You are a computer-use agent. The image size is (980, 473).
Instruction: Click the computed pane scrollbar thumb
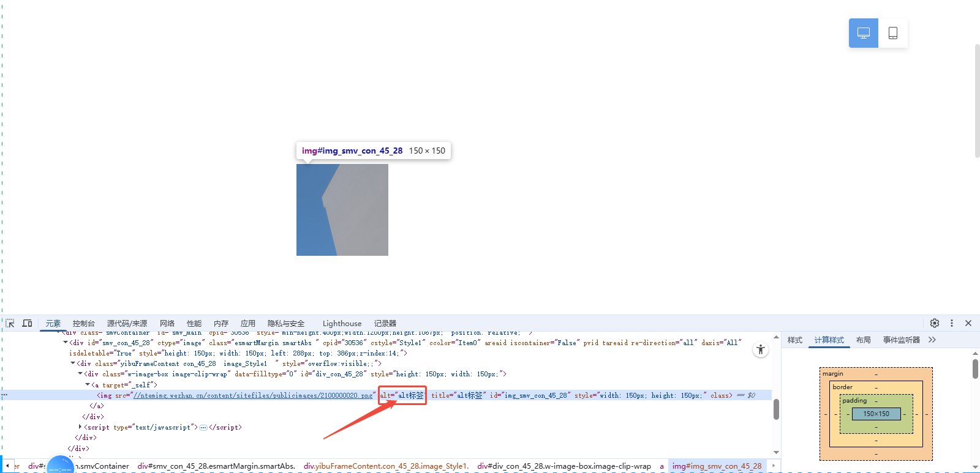point(975,368)
